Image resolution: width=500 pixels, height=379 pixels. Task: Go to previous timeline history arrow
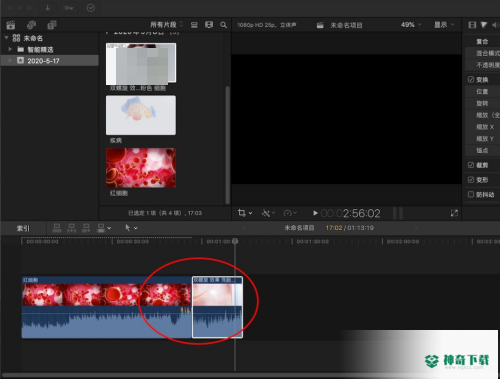244,228
